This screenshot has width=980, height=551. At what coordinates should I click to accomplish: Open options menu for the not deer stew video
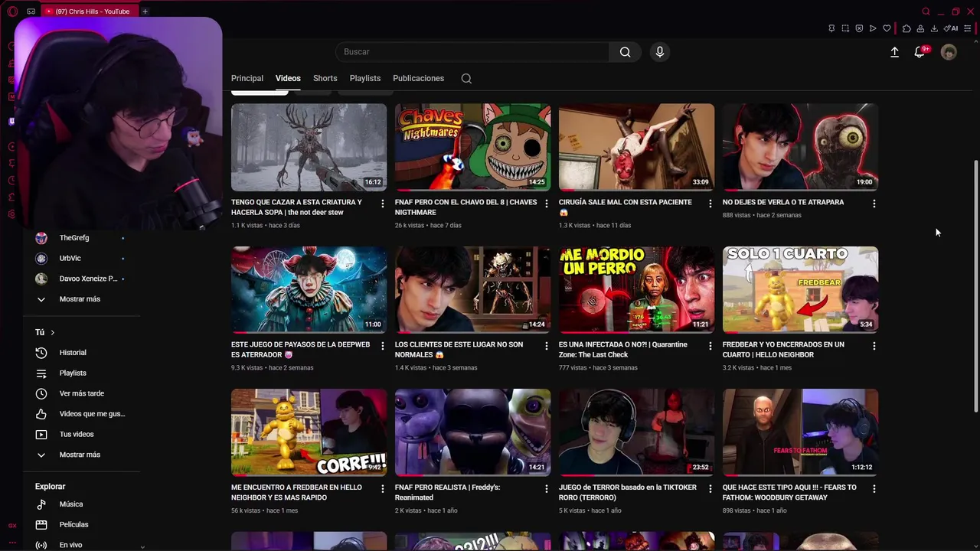(x=383, y=204)
